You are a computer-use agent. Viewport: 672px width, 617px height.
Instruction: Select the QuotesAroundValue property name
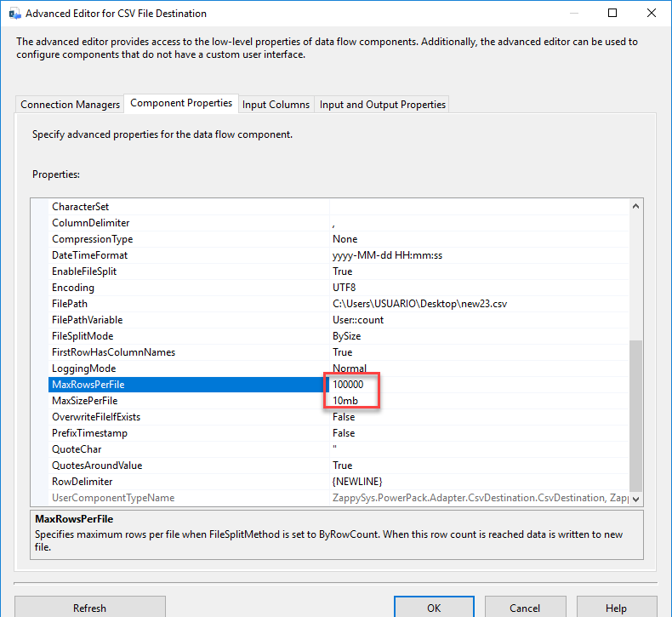[x=97, y=466]
